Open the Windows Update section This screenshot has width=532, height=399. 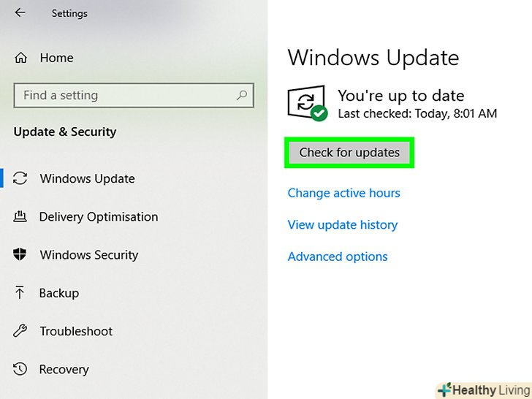pos(87,179)
